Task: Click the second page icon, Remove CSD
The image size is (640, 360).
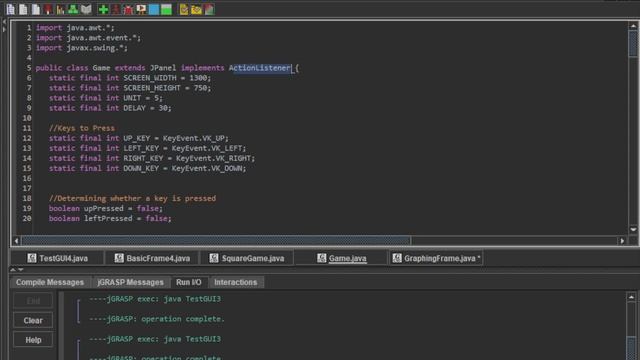Action: point(23,9)
